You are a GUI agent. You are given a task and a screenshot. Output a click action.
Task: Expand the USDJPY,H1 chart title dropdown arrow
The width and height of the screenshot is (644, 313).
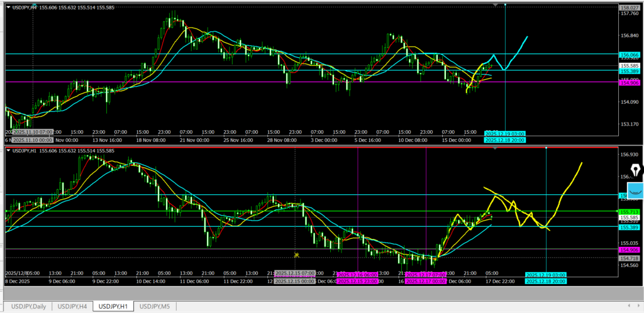8,151
